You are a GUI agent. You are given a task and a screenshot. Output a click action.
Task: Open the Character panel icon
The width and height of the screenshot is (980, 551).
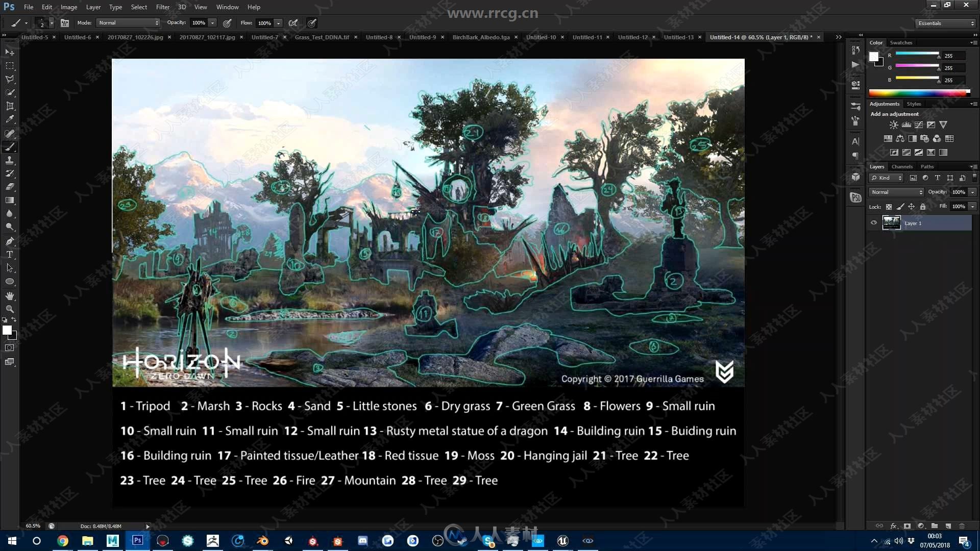pyautogui.click(x=856, y=141)
